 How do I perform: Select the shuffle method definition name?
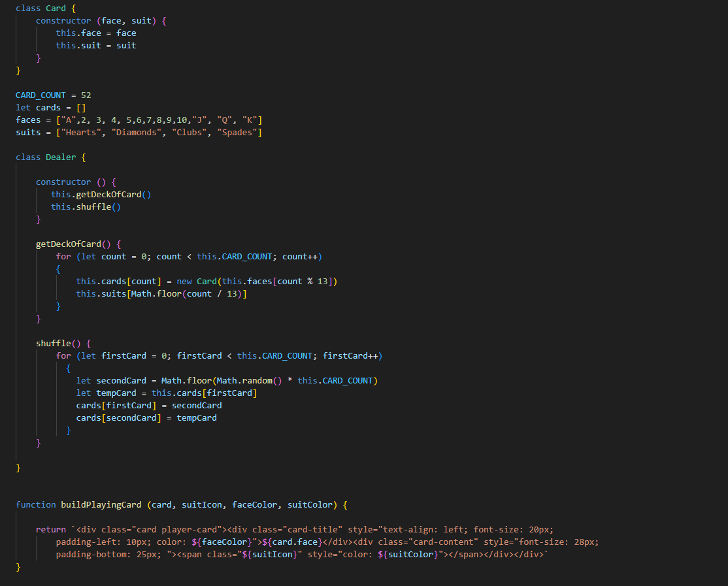[x=52, y=343]
